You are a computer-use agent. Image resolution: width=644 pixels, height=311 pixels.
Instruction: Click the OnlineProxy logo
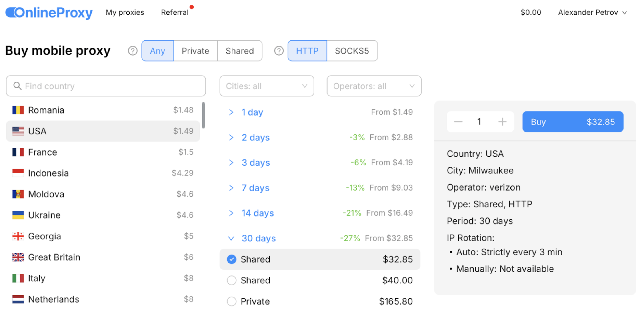pyautogui.click(x=49, y=12)
